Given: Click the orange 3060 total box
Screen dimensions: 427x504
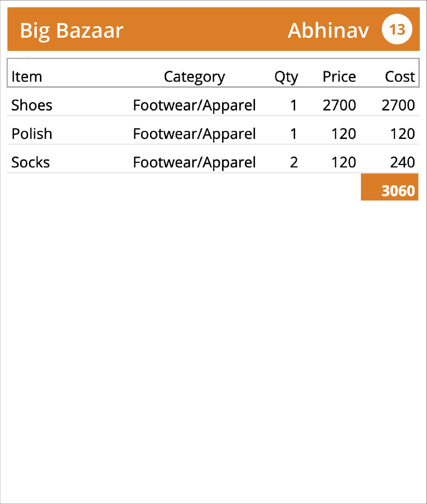Looking at the screenshot, I should click(389, 187).
